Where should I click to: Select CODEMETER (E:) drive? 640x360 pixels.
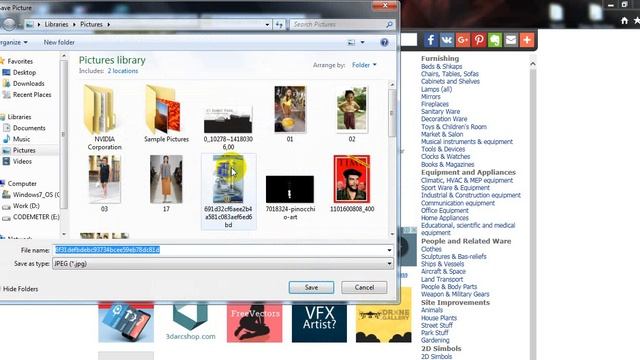36,217
